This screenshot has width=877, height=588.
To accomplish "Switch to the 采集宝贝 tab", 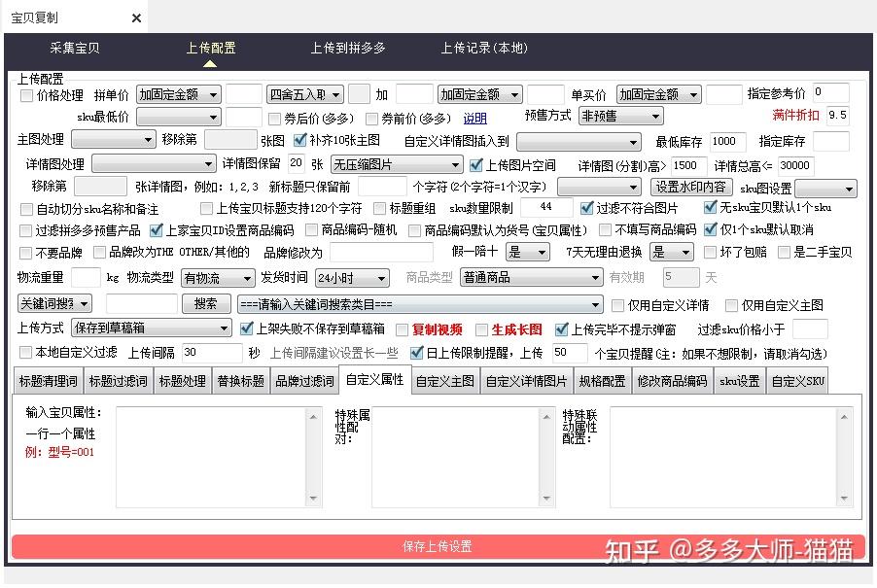I will click(75, 48).
